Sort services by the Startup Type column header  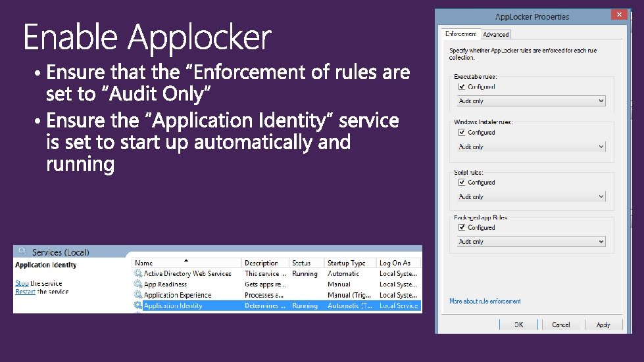(351, 263)
